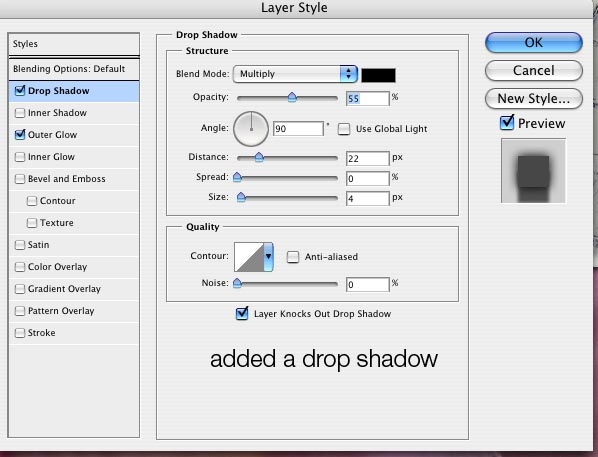Viewport: 598px width, 457px height.
Task: Enable the Pattern Overlay checkbox
Action: pyautogui.click(x=20, y=311)
